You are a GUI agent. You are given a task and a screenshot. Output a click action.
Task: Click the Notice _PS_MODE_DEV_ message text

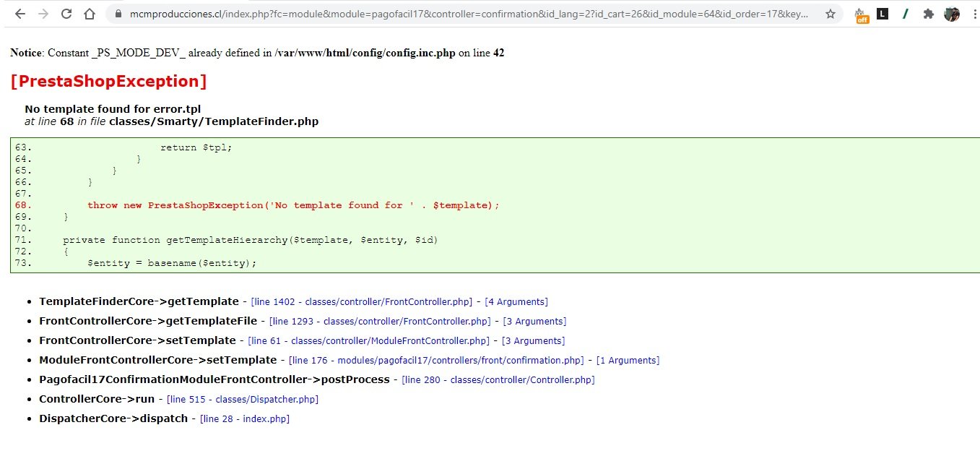[x=256, y=53]
